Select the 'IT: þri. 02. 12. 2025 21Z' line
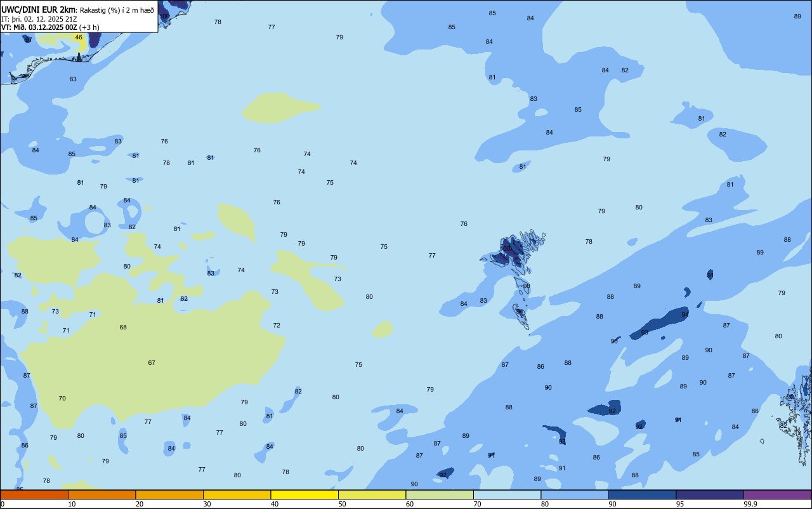Image resolution: width=812 pixels, height=509 pixels. [39, 18]
